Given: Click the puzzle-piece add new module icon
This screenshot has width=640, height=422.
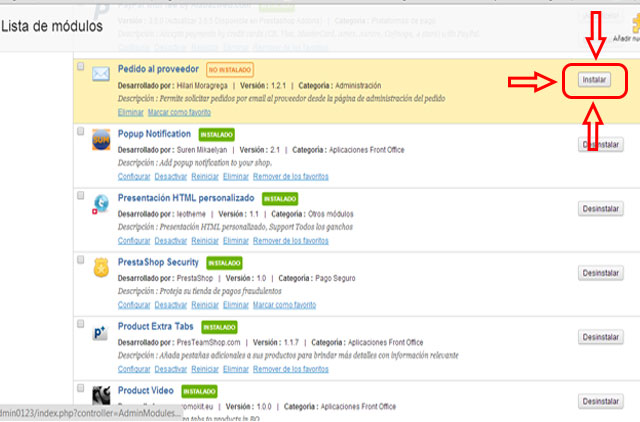Looking at the screenshot, I should [636, 23].
